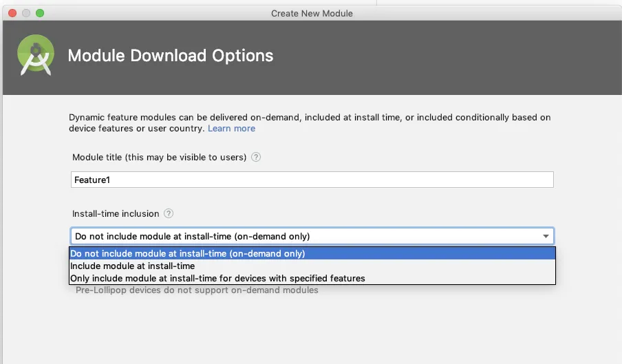Click the "Install-time inclusion" label text
This screenshot has height=364, width=622.
tap(116, 214)
